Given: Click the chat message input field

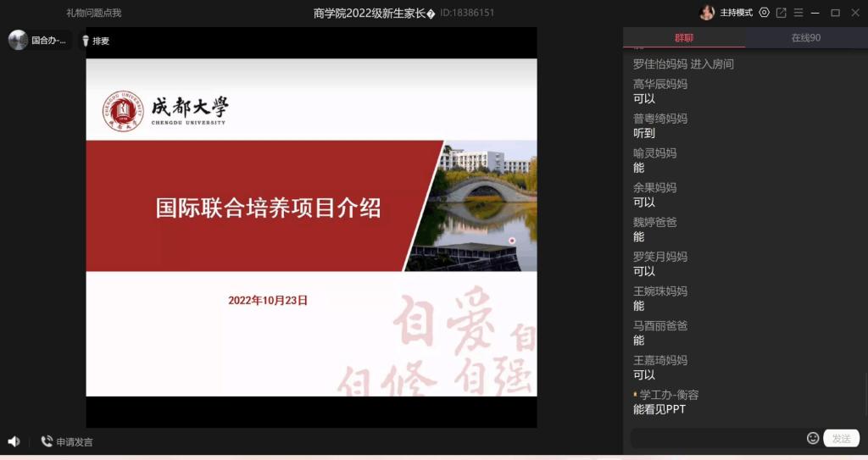Looking at the screenshot, I should [717, 439].
